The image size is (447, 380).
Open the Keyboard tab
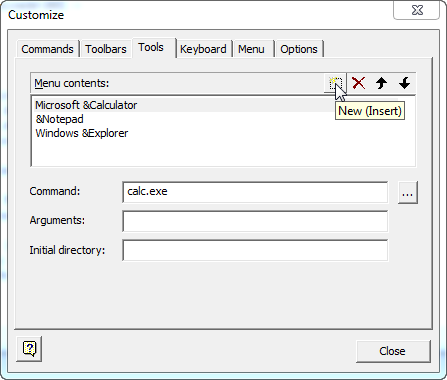click(x=203, y=49)
